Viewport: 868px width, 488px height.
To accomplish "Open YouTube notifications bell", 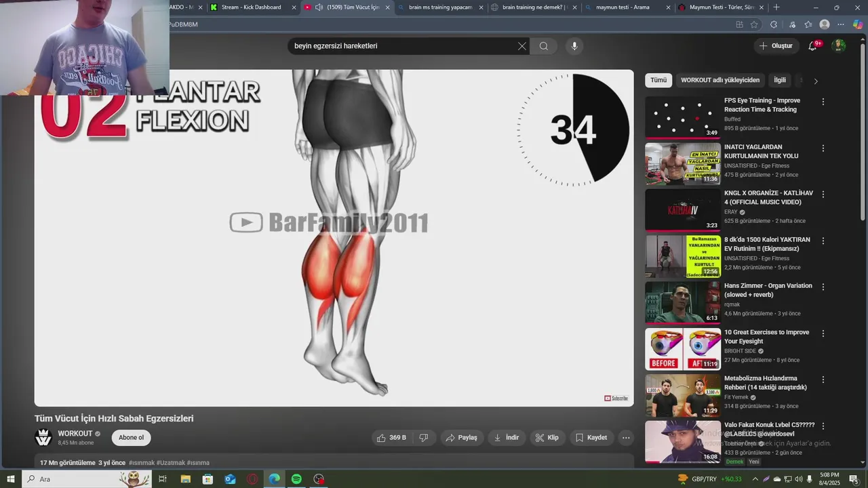I will [x=812, y=45].
